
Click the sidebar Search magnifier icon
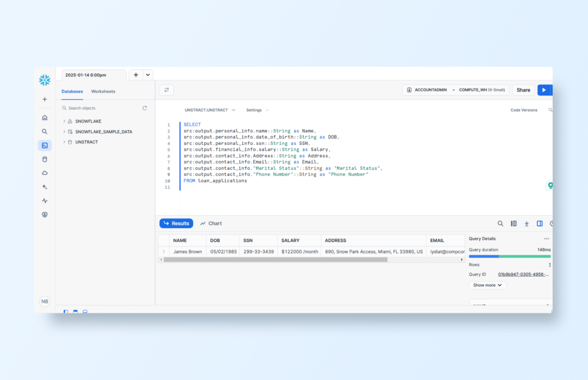pos(45,132)
